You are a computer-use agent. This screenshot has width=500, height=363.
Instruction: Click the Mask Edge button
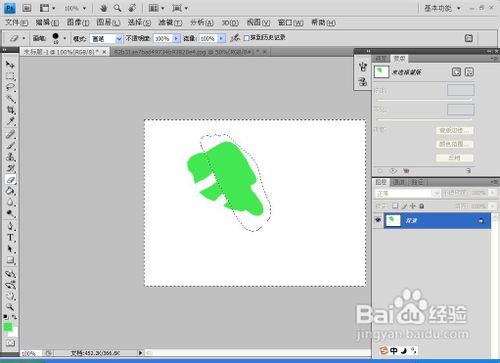coord(455,130)
